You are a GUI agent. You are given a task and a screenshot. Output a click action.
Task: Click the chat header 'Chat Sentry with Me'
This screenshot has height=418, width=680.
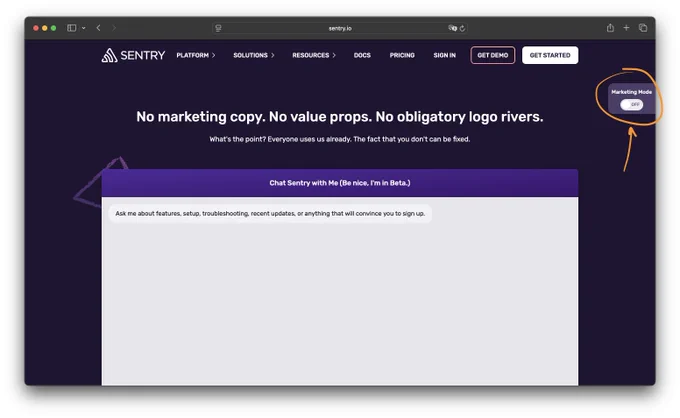point(340,183)
